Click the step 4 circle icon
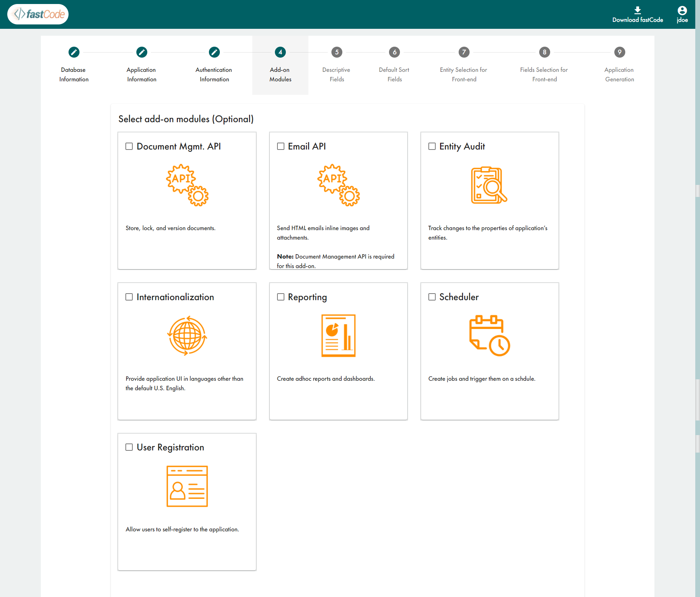Viewport: 700px width, 597px height. (x=280, y=52)
